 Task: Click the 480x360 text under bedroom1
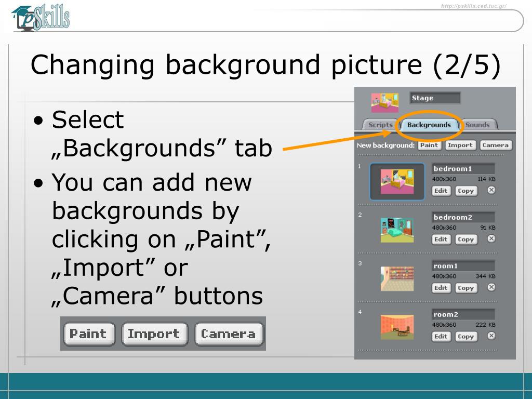coord(444,179)
